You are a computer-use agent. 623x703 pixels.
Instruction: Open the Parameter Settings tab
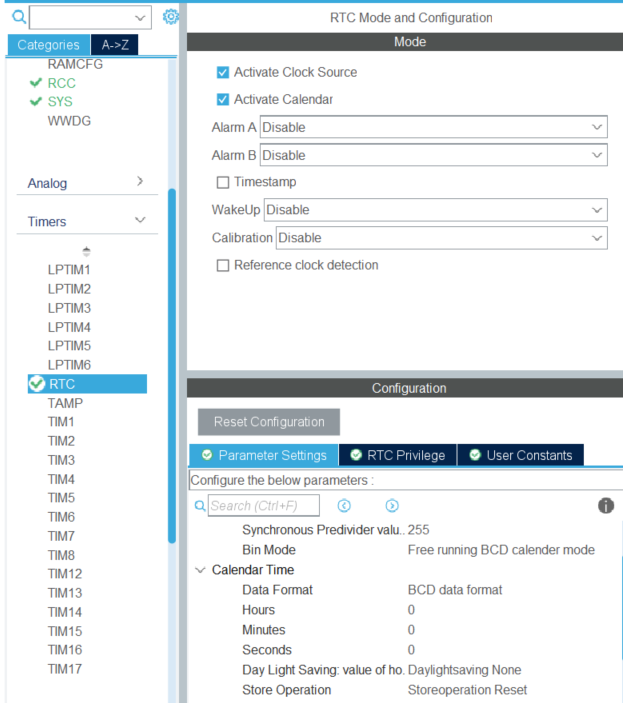tap(264, 455)
